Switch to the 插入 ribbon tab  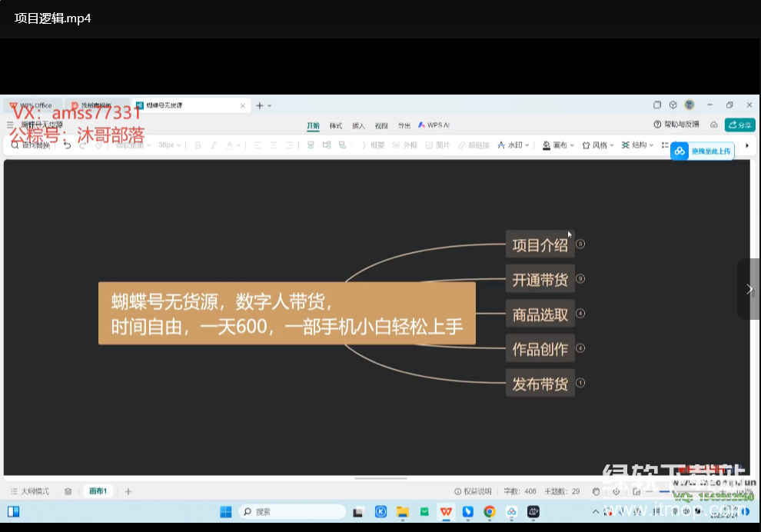tap(358, 125)
